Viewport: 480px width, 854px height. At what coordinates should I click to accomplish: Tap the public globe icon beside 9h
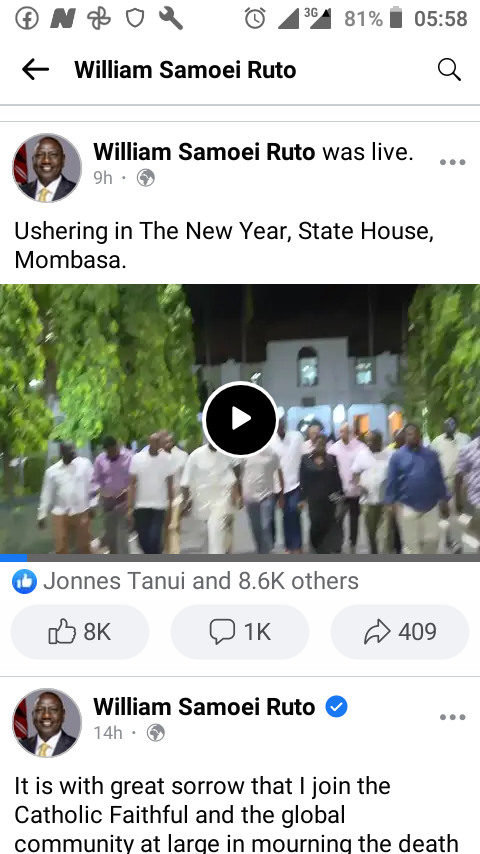click(145, 178)
